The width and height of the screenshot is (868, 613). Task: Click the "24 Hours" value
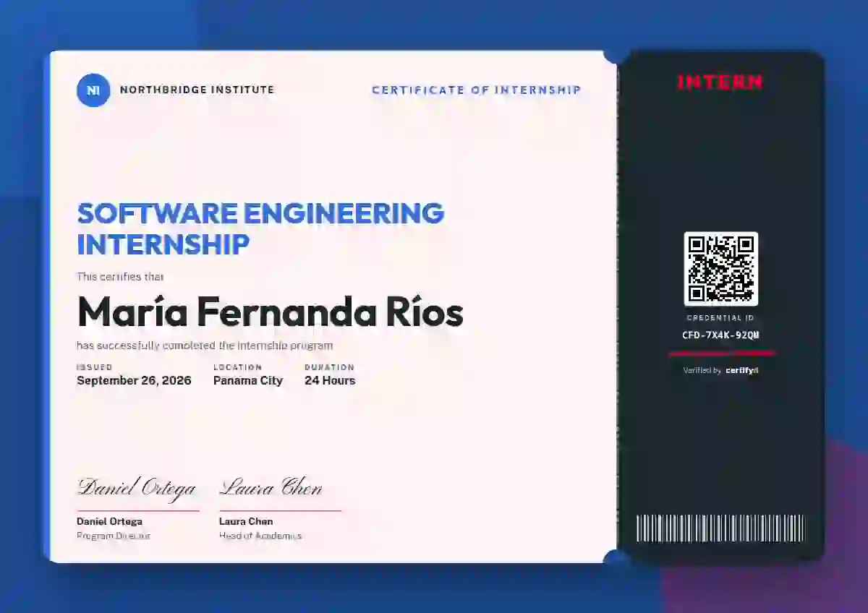point(330,381)
